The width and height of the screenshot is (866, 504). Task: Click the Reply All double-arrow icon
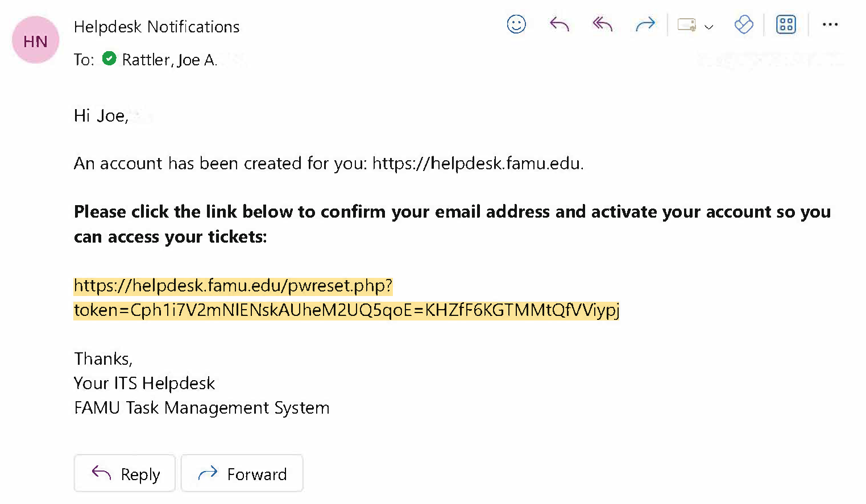click(602, 24)
